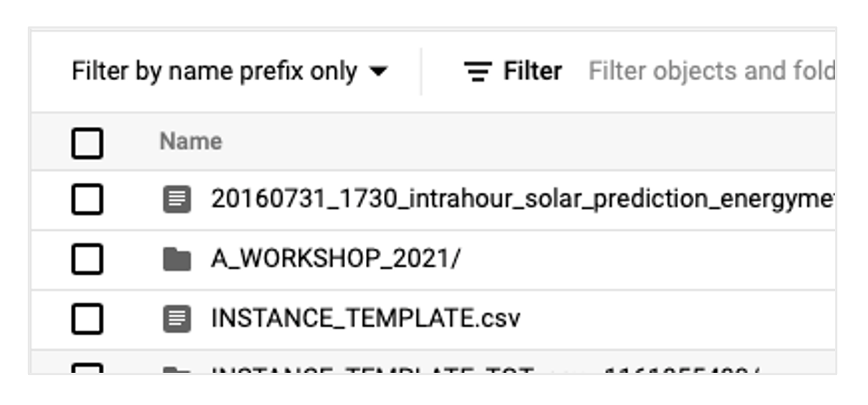Viewport: 868px width, 405px height.
Task: Click the dropdown arrow next to the prefix filter
Action: (x=378, y=71)
